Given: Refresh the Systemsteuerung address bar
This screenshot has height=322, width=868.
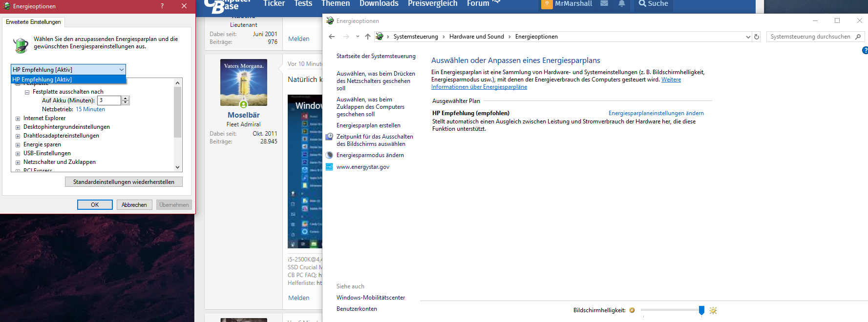Looking at the screenshot, I should pos(757,37).
